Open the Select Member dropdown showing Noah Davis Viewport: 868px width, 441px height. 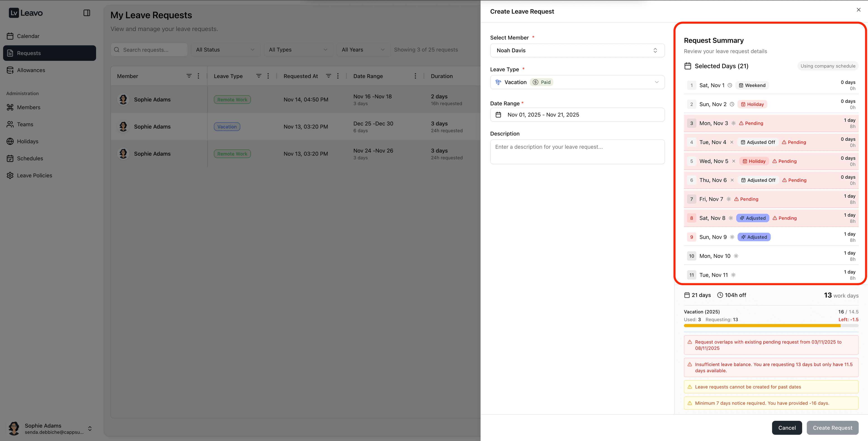tap(577, 51)
